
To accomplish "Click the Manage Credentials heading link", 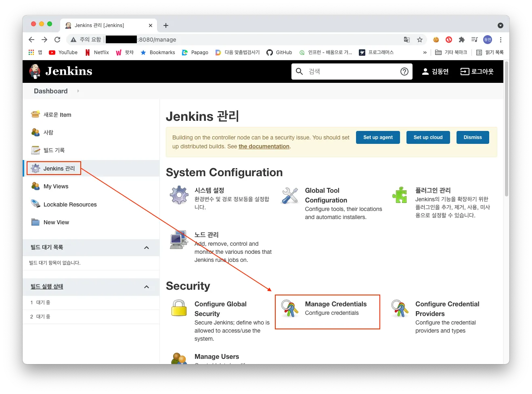I will click(x=336, y=304).
